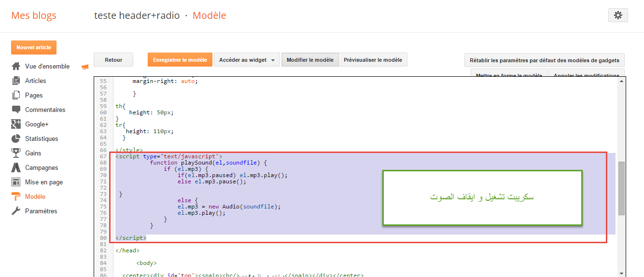This screenshot has height=277, width=644.
Task: Go to Pages section
Action: pyautogui.click(x=34, y=95)
